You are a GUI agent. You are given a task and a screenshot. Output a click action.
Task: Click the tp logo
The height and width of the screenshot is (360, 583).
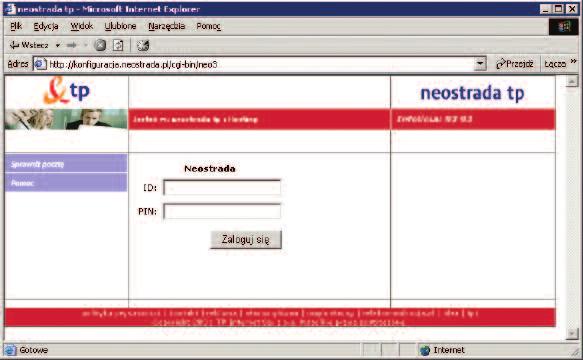point(67,91)
